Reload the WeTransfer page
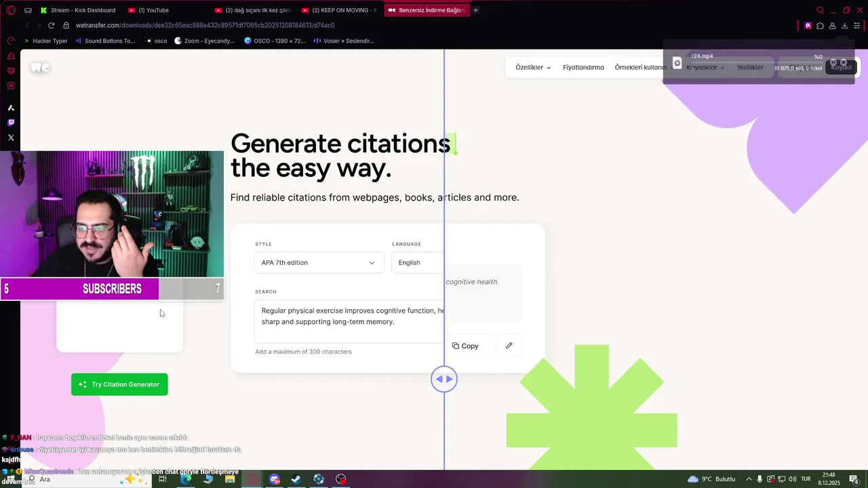Screen dimensions: 868x488 51,25
